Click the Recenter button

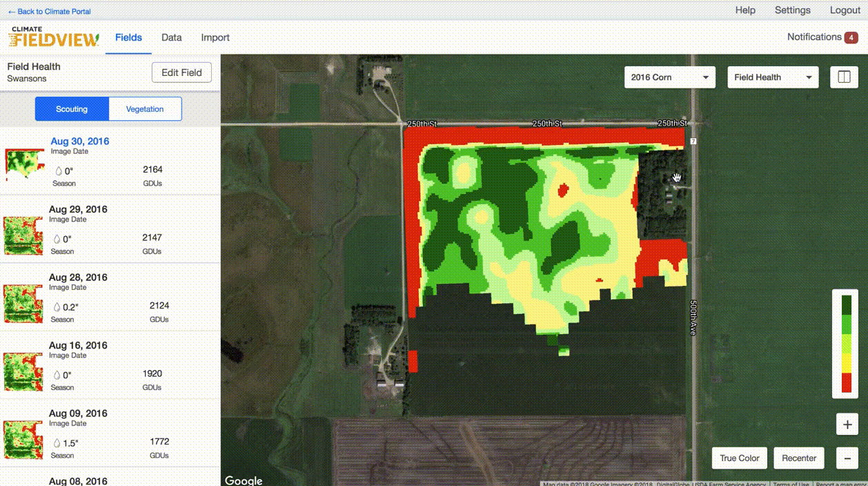[x=799, y=458]
